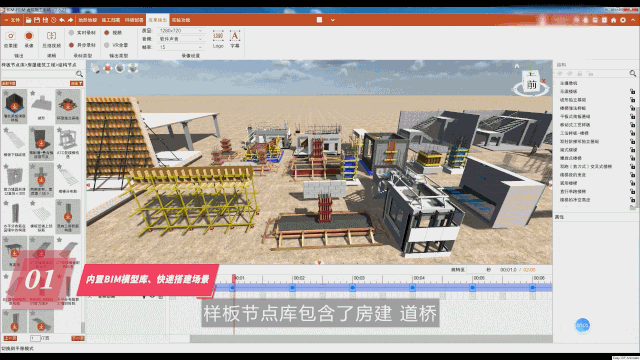Click the timeline horizontal scrollbar
640x360 pixels.
[371, 339]
